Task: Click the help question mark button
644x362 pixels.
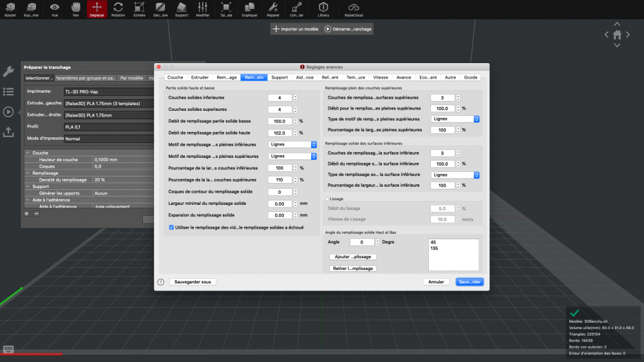Action: click(161, 281)
